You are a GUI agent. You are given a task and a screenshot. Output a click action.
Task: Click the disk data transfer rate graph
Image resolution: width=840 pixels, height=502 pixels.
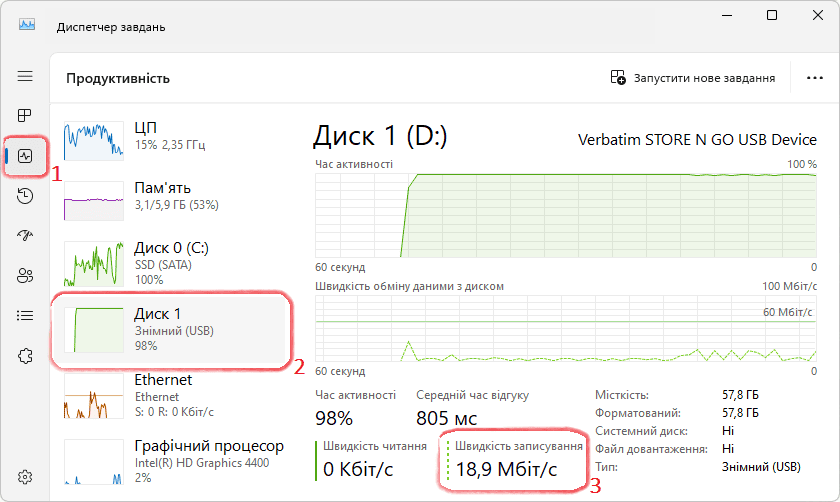(567, 328)
